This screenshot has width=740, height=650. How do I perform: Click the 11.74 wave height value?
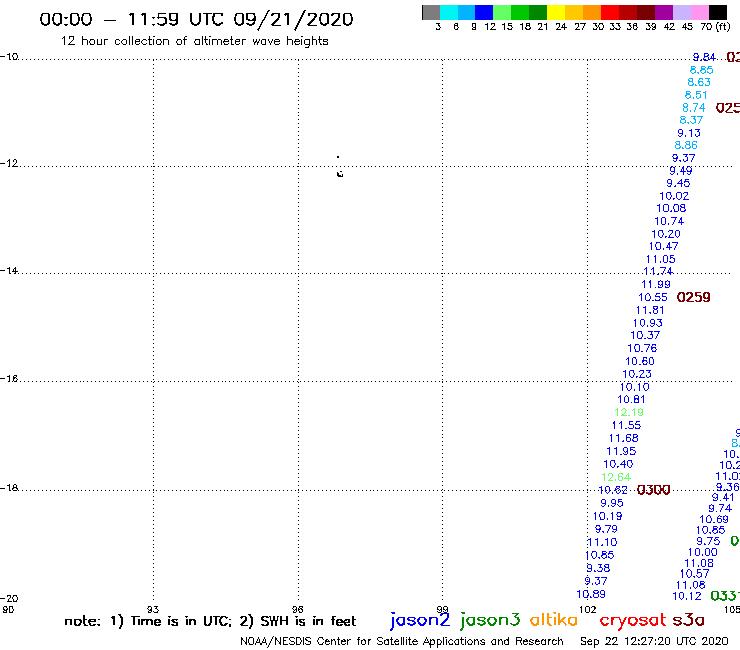658,271
